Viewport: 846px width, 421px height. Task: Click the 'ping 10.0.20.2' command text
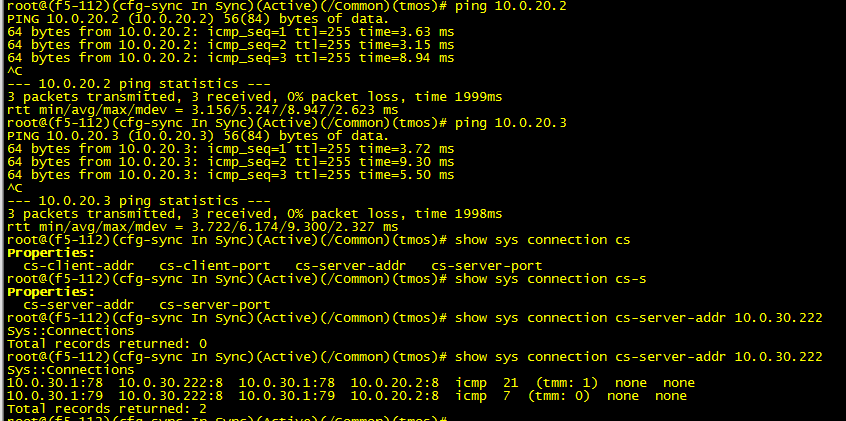(510, 6)
